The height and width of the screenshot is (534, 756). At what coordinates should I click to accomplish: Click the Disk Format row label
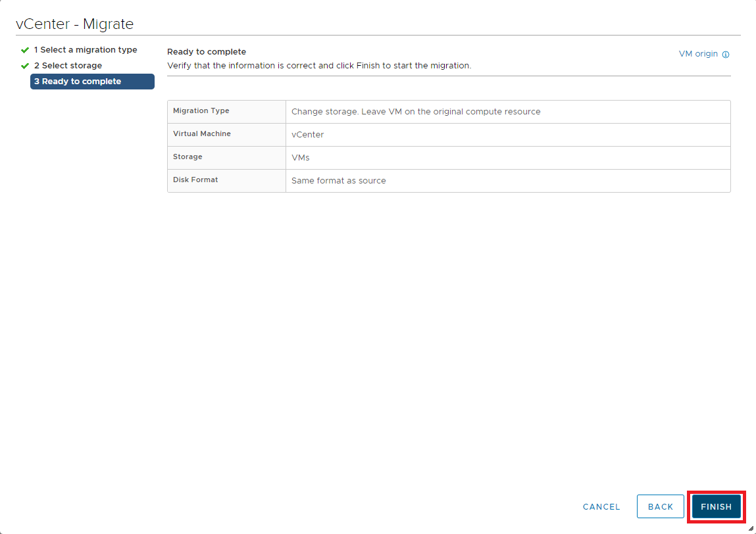click(195, 180)
